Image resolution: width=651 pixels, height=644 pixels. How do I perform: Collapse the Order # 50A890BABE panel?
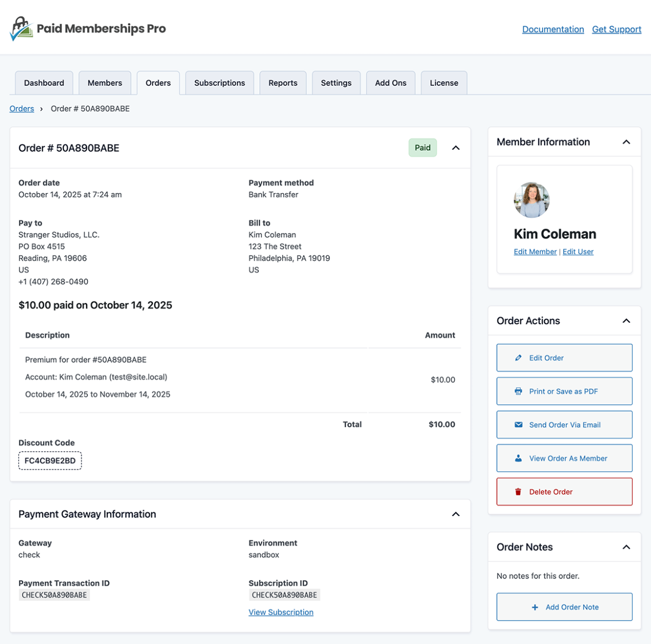click(456, 147)
